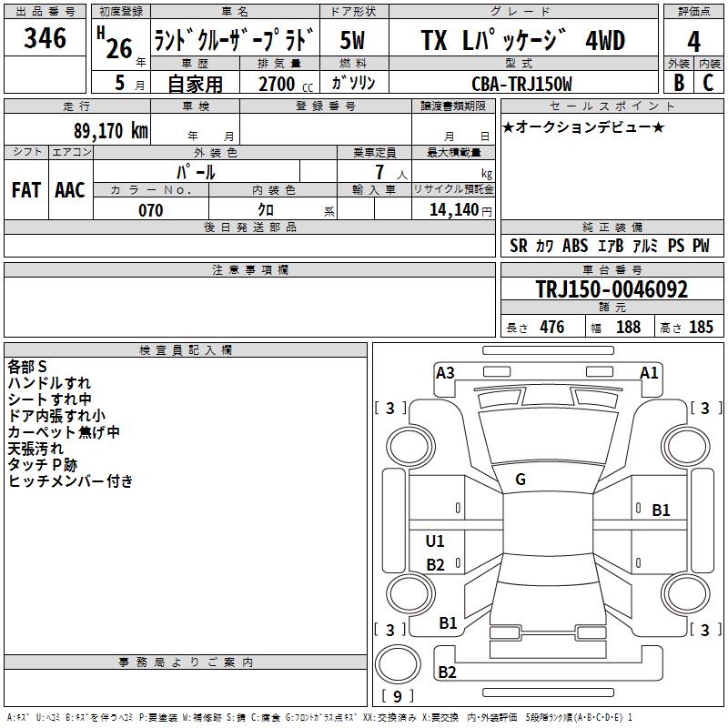Click mileage 89,170 km

click(x=111, y=131)
